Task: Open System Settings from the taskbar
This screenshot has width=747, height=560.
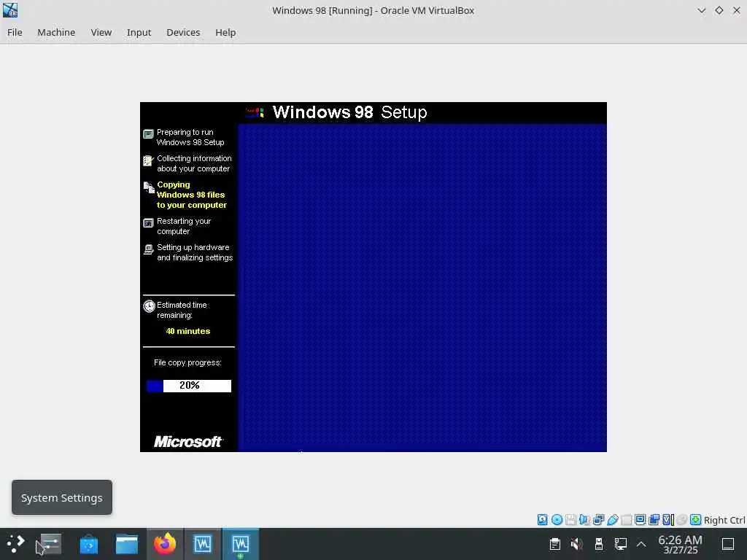Action: click(50, 543)
